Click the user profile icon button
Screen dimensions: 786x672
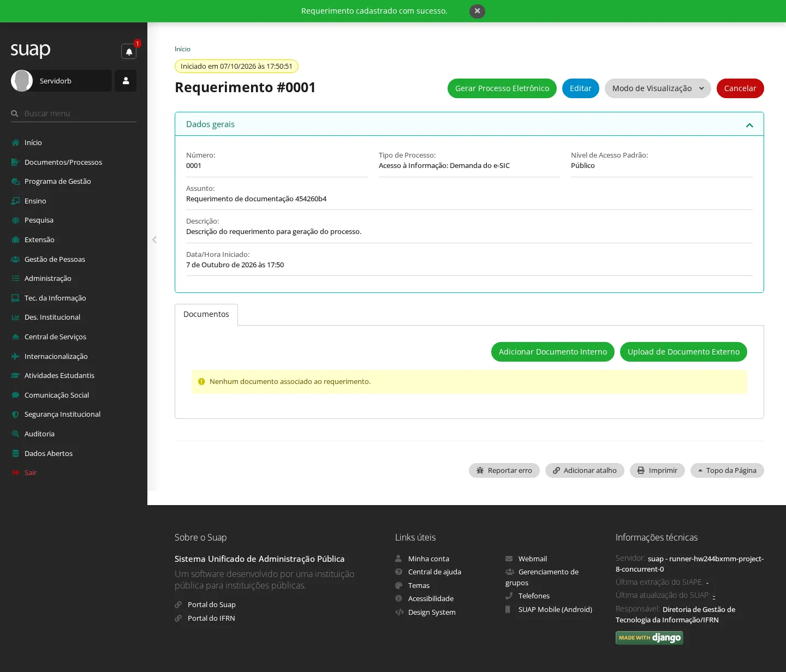126,81
